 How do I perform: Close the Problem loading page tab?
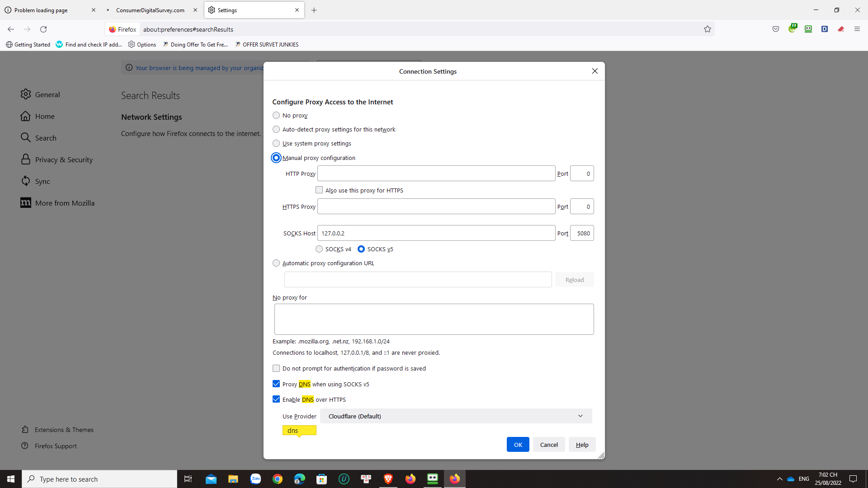point(94,10)
